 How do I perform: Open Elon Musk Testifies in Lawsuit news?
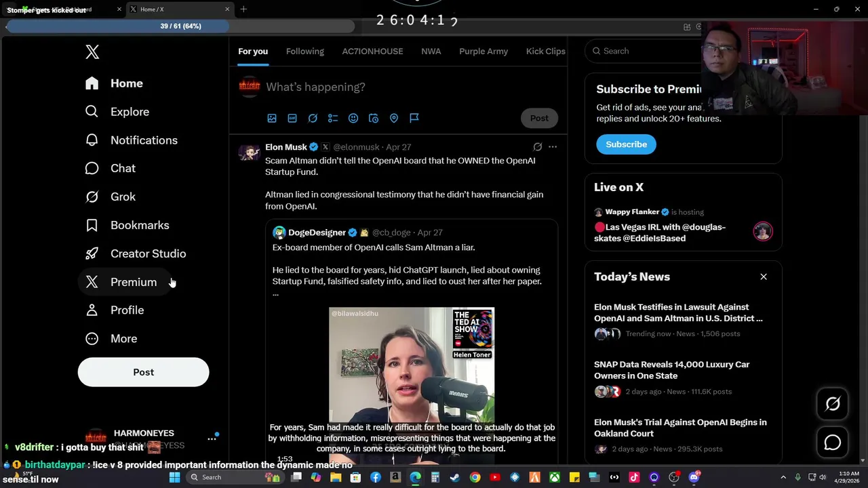(678, 312)
